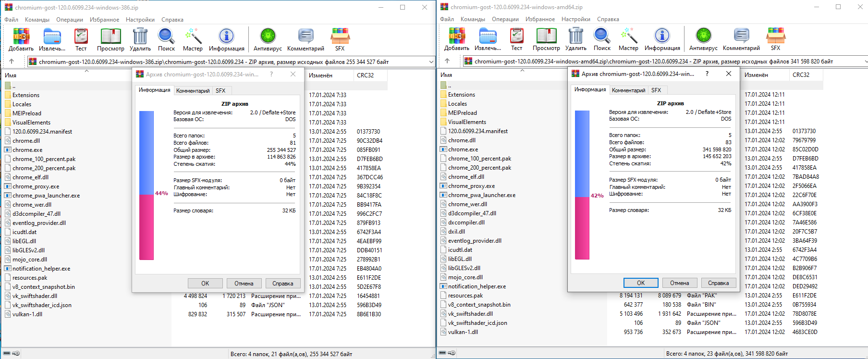868x359 pixels.
Task: Open Комментарий icon in right window toolbar
Action: point(741,39)
